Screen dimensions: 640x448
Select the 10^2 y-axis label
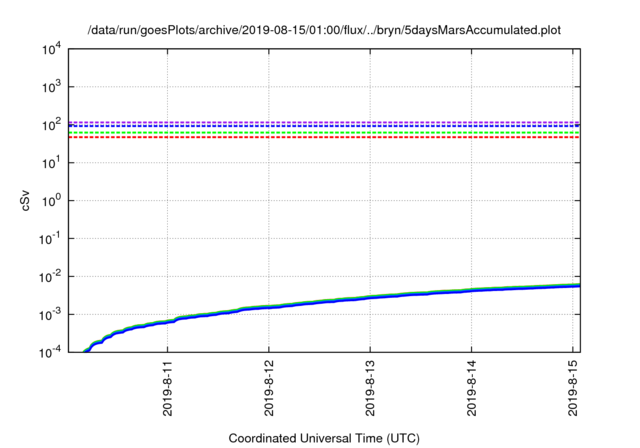[x=51, y=125]
